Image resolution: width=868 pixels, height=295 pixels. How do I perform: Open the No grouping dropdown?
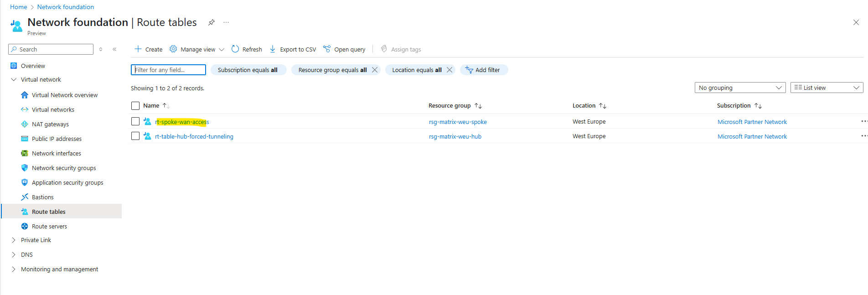point(740,88)
